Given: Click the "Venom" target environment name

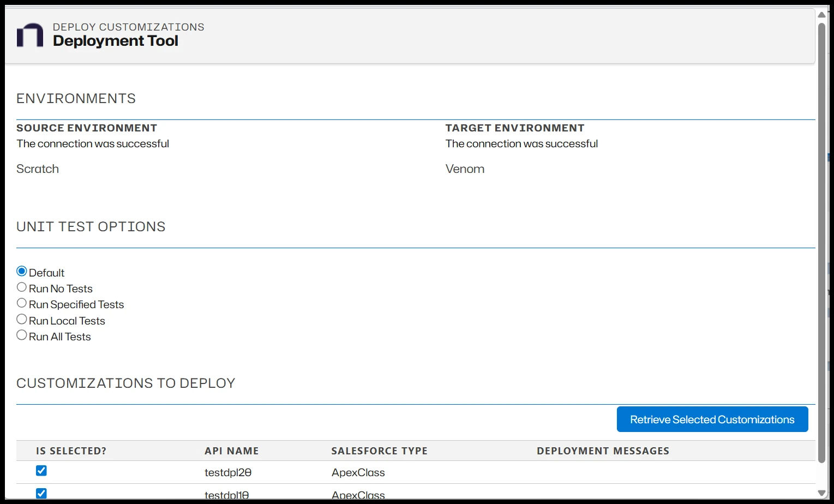Looking at the screenshot, I should pyautogui.click(x=465, y=169).
